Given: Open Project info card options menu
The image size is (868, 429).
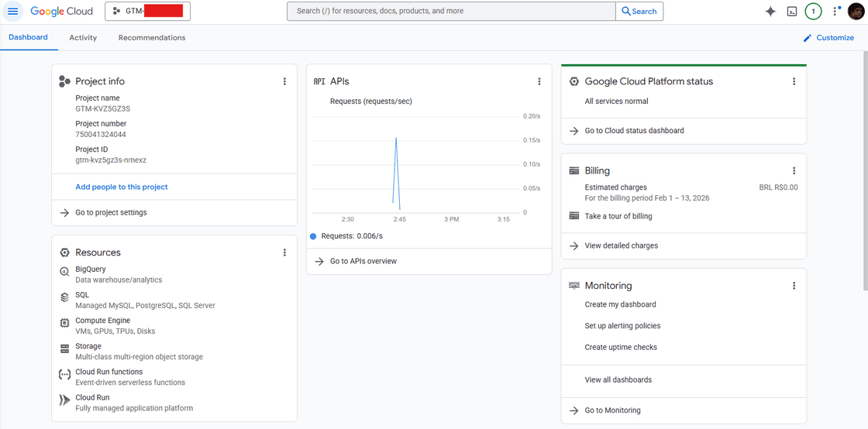Looking at the screenshot, I should coord(284,81).
